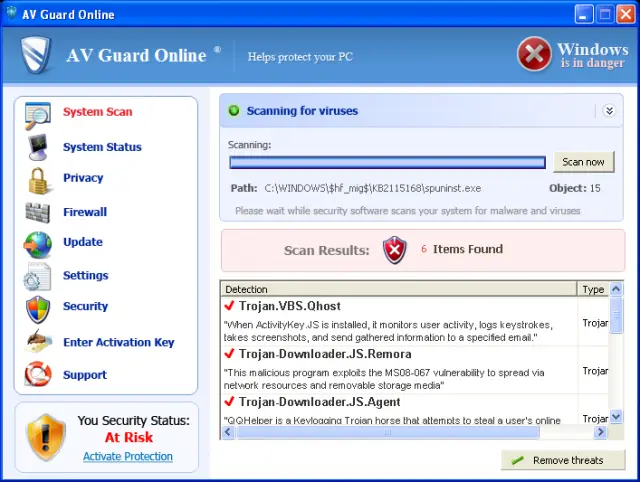Screen dimensions: 640x482
Task: Click the Settings gear document icon
Action: click(x=38, y=276)
